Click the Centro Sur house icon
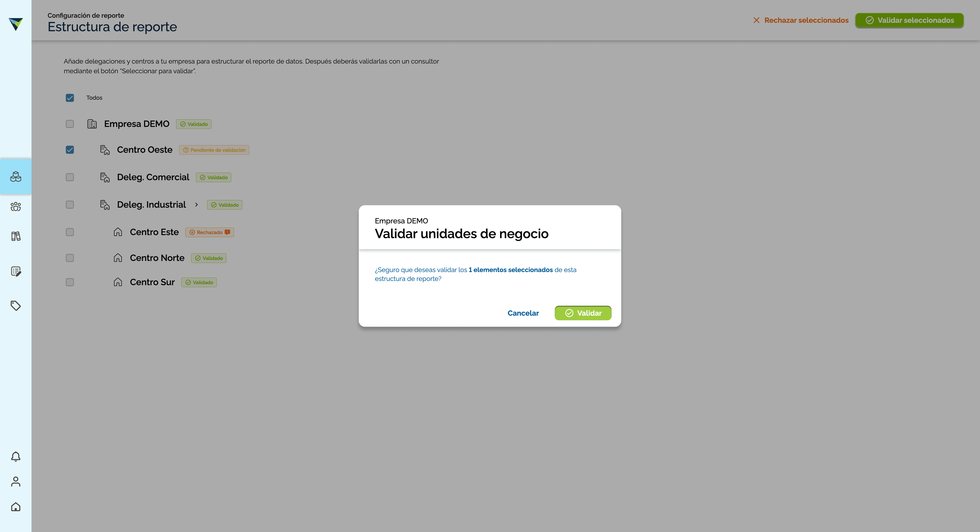Image resolution: width=980 pixels, height=532 pixels. pyautogui.click(x=118, y=282)
